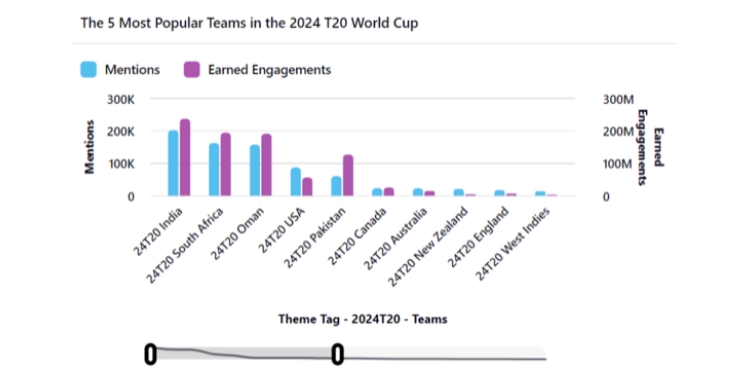Click the Theme Tag axis title
The image size is (750, 375).
(363, 319)
